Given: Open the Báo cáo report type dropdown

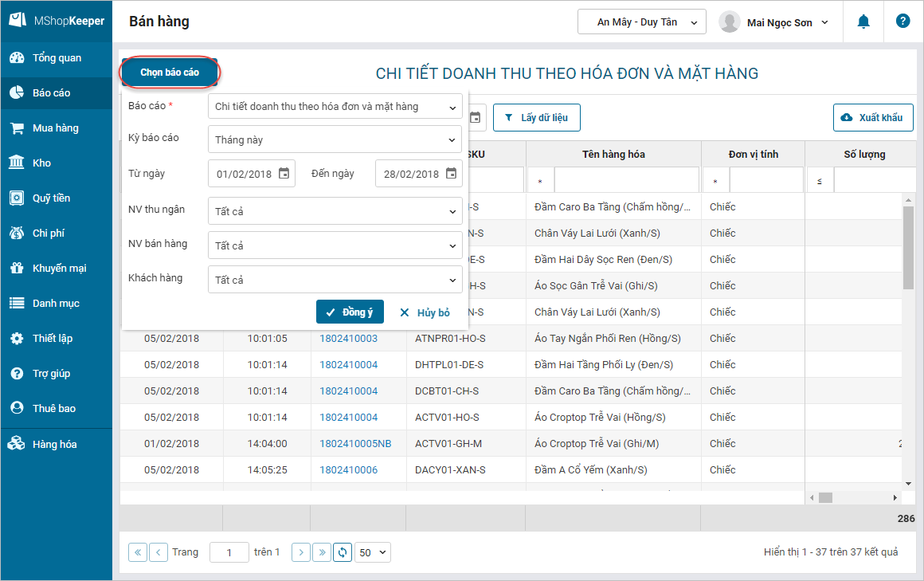Looking at the screenshot, I should 335,107.
